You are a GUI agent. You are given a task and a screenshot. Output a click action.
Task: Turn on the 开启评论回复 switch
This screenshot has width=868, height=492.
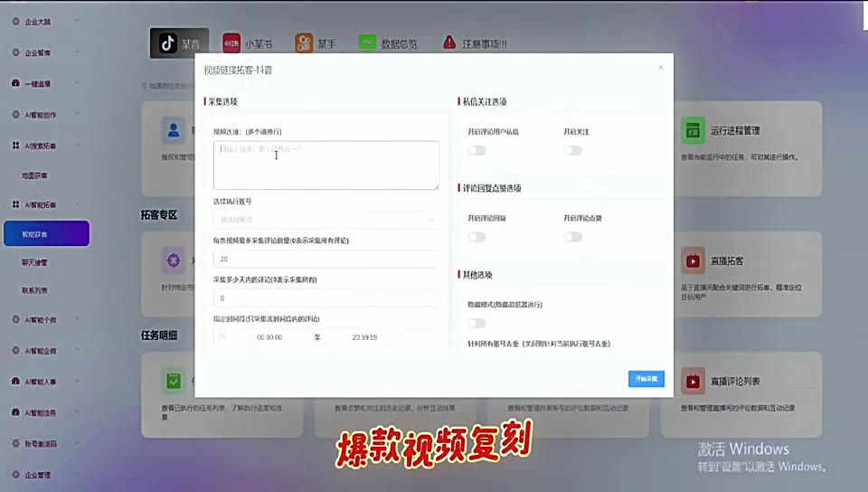pyautogui.click(x=476, y=237)
